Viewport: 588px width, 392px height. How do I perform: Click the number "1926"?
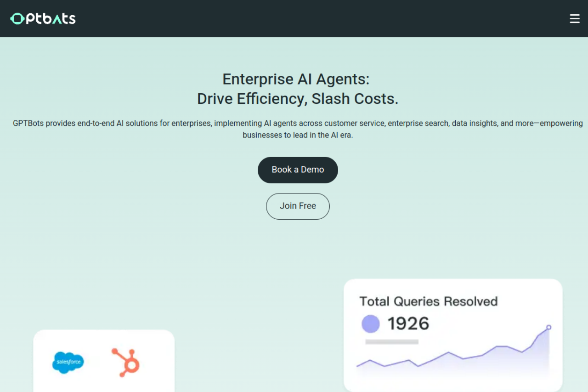408,324
